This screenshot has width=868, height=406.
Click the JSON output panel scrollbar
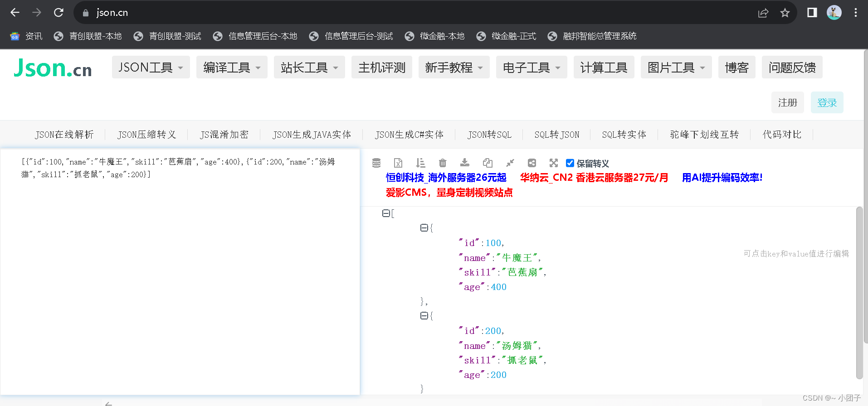(859, 293)
